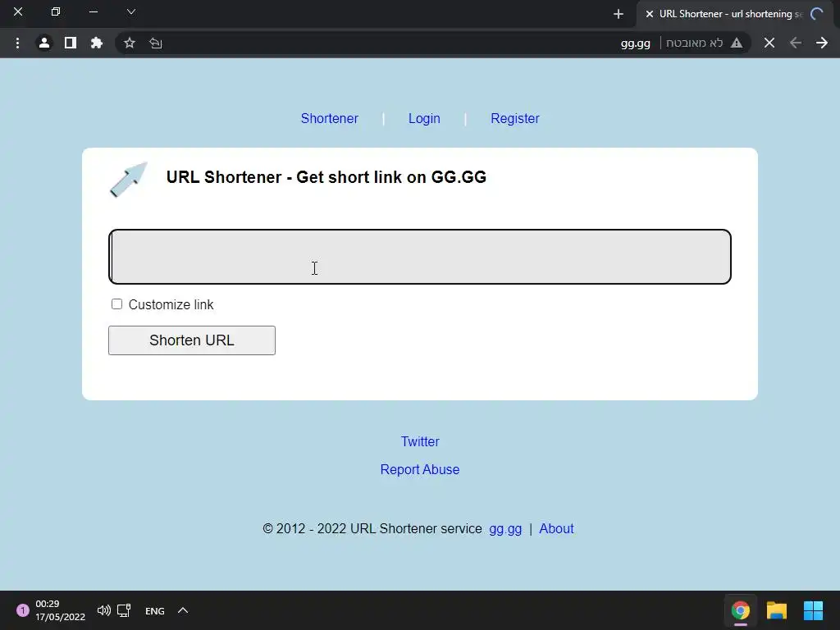Click the gg.gg address bar text

pos(636,43)
